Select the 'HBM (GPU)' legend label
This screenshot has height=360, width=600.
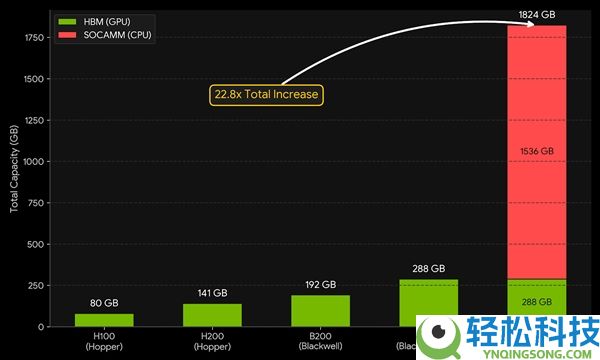tap(107, 22)
